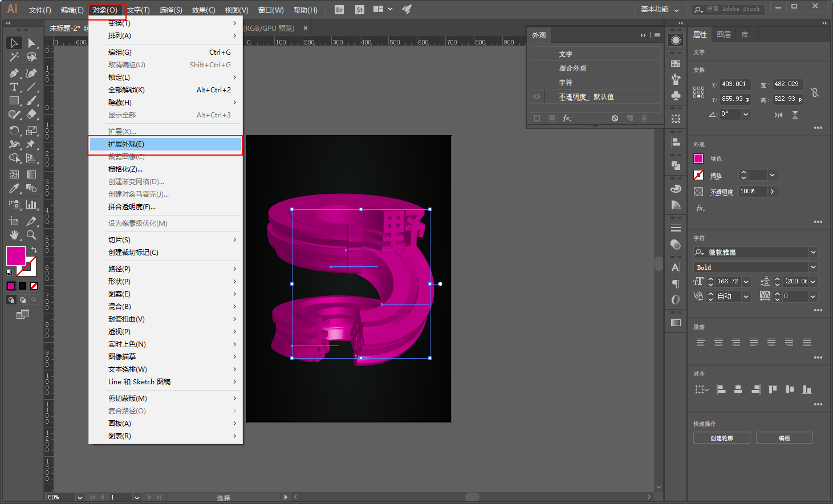Select the Eyedropper tool

[14, 188]
